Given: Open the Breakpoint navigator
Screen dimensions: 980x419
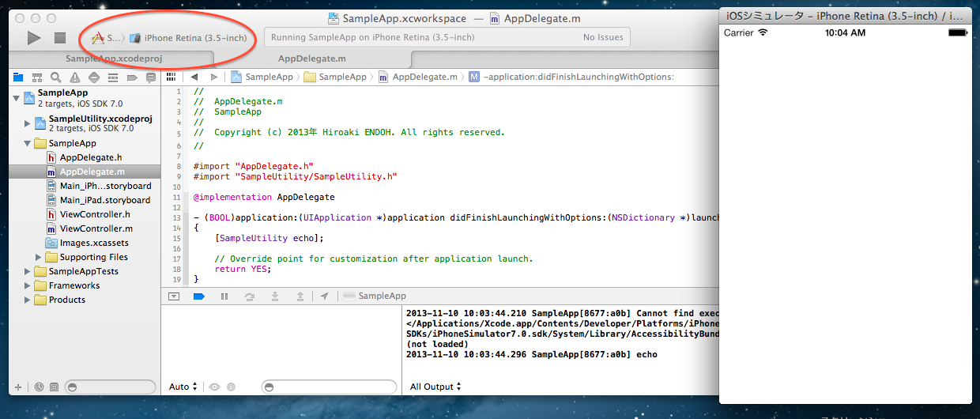Looking at the screenshot, I should [x=132, y=77].
